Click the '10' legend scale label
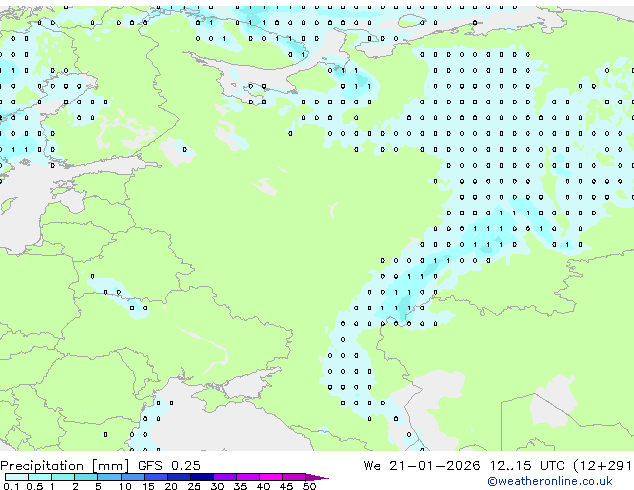The image size is (634, 490). (x=125, y=486)
